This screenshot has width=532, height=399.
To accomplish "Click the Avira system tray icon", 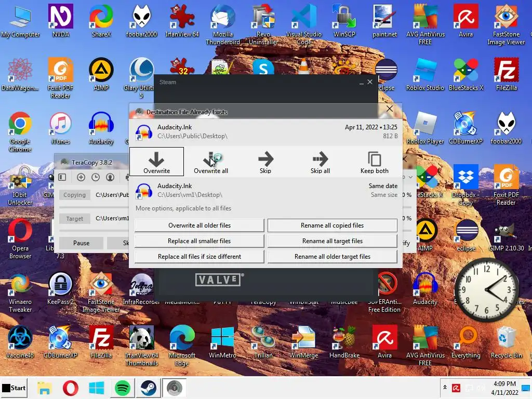I will [456, 388].
